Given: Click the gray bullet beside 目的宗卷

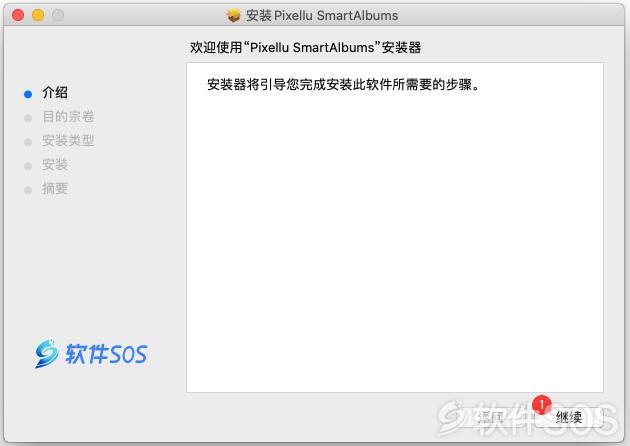Looking at the screenshot, I should [x=28, y=118].
